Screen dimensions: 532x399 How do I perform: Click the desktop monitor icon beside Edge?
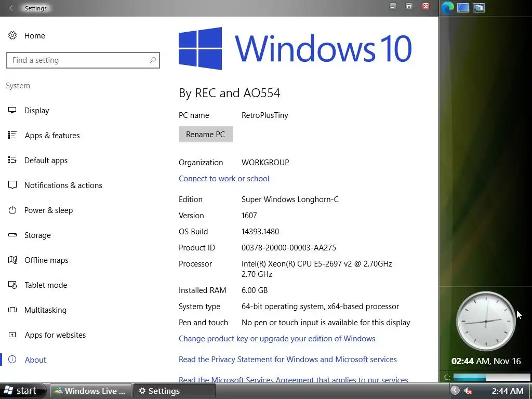[463, 7]
